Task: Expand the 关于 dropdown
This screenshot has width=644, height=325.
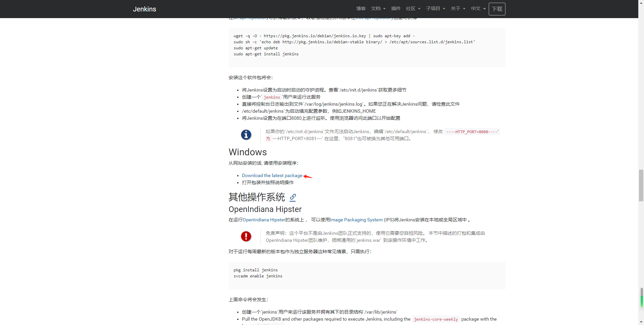Action: [x=458, y=9]
